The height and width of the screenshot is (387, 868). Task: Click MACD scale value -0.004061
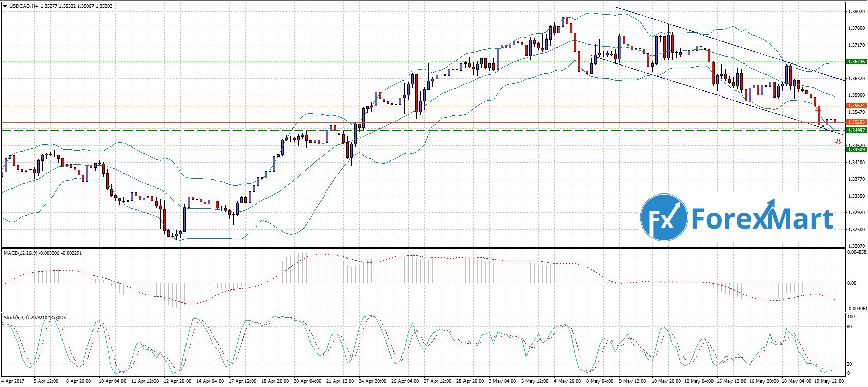click(857, 308)
